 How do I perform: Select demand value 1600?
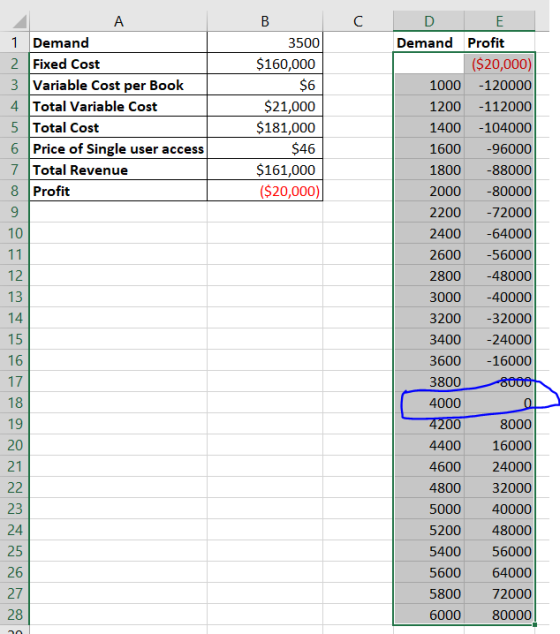click(x=429, y=148)
